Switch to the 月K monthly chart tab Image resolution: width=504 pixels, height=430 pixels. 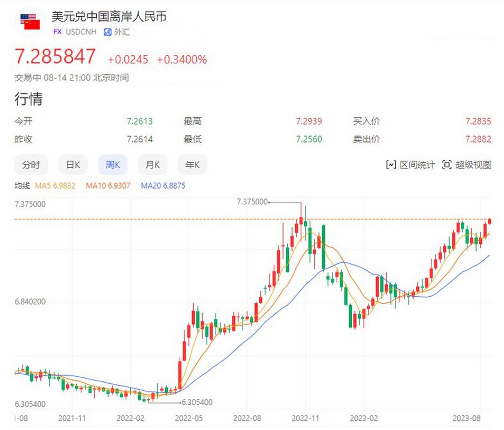(153, 164)
